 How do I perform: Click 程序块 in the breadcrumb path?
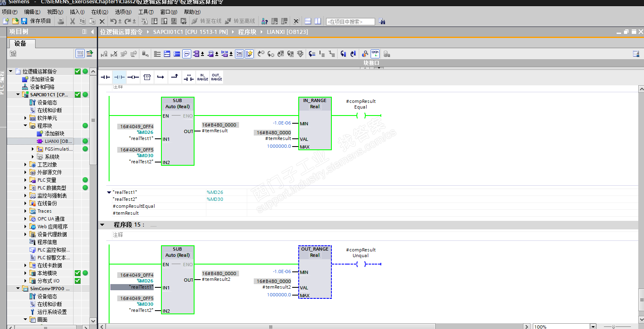tap(247, 32)
